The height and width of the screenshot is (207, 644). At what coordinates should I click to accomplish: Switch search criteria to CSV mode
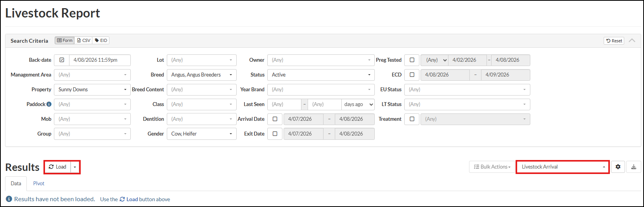pyautogui.click(x=83, y=40)
